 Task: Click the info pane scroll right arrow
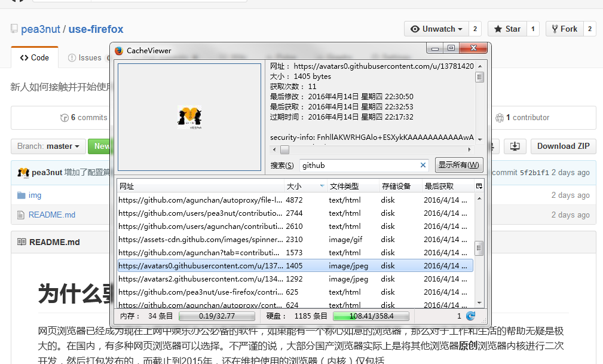point(469,149)
